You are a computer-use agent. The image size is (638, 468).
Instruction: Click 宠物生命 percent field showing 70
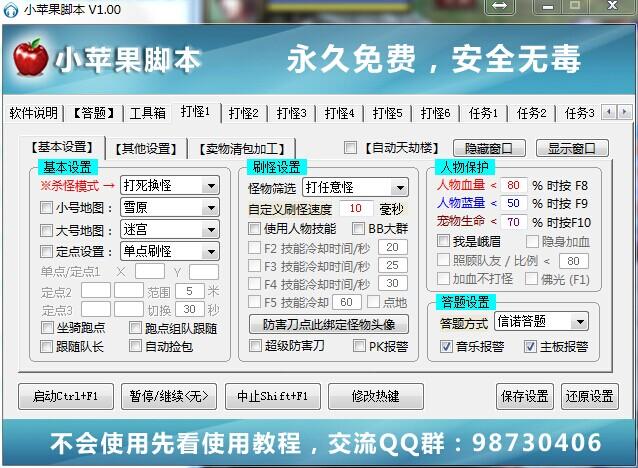pos(513,222)
